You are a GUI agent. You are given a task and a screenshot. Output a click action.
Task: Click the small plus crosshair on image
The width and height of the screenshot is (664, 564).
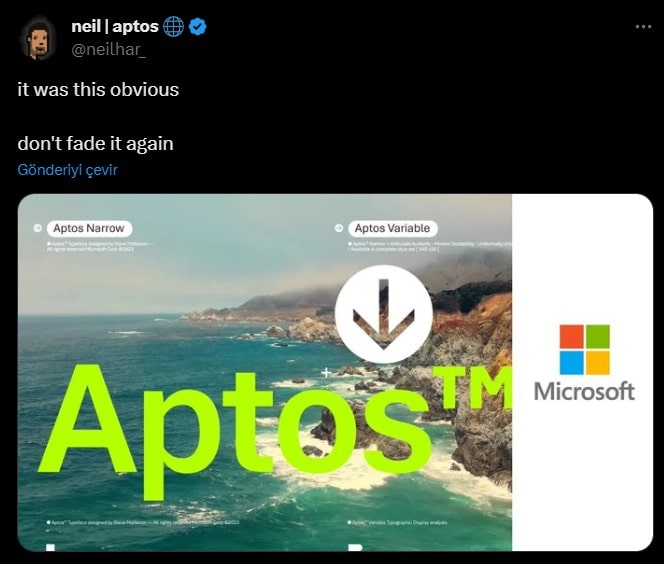click(x=326, y=373)
